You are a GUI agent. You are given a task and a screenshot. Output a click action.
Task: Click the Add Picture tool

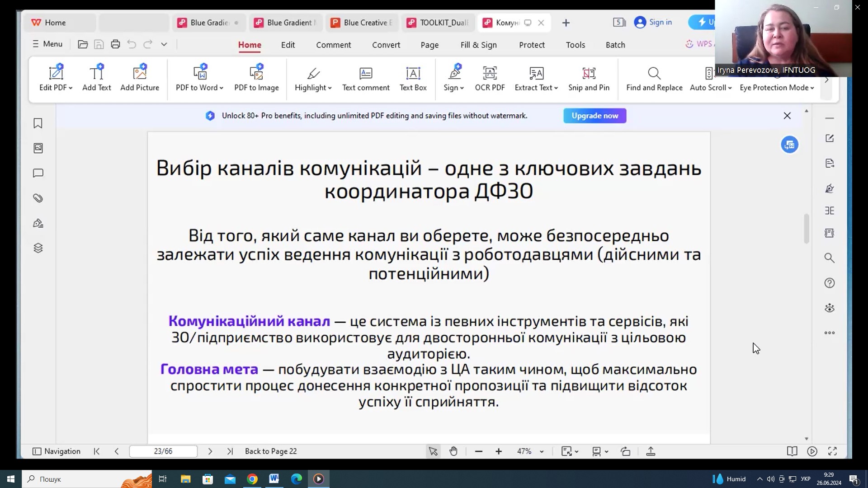140,79
